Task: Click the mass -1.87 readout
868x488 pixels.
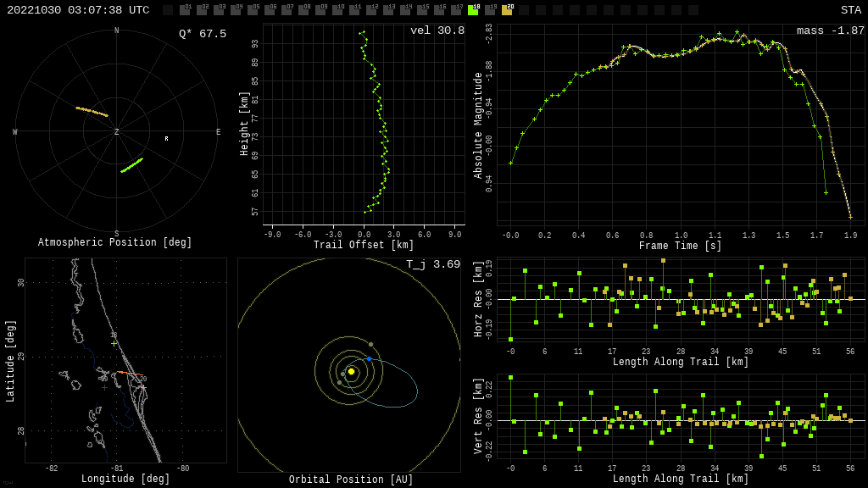Action: click(830, 30)
